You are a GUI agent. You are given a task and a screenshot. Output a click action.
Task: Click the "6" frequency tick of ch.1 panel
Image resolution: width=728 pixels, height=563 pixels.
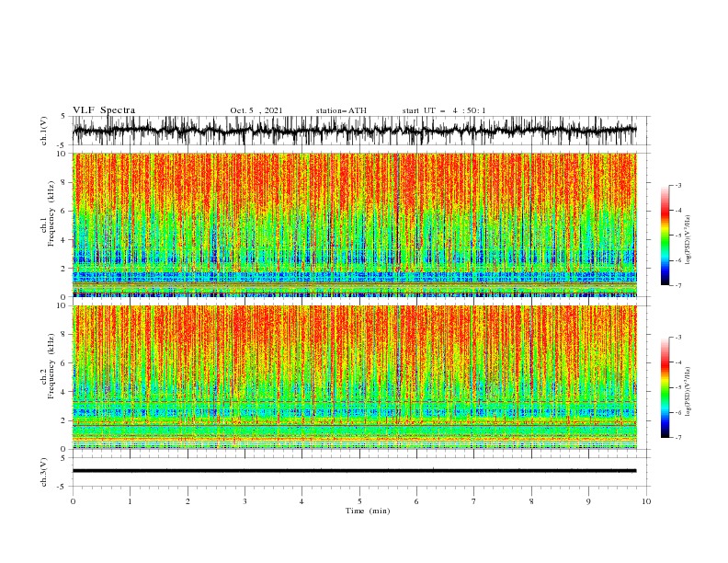tap(65, 212)
